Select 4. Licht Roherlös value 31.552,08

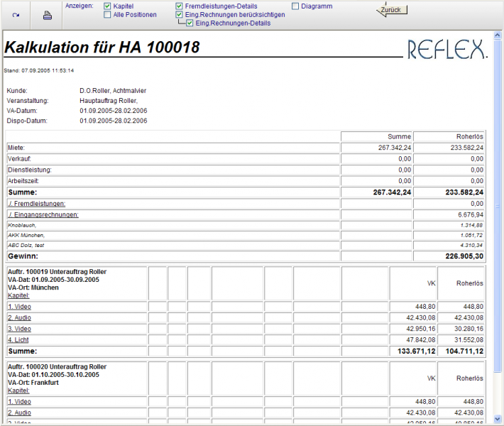tap(469, 340)
